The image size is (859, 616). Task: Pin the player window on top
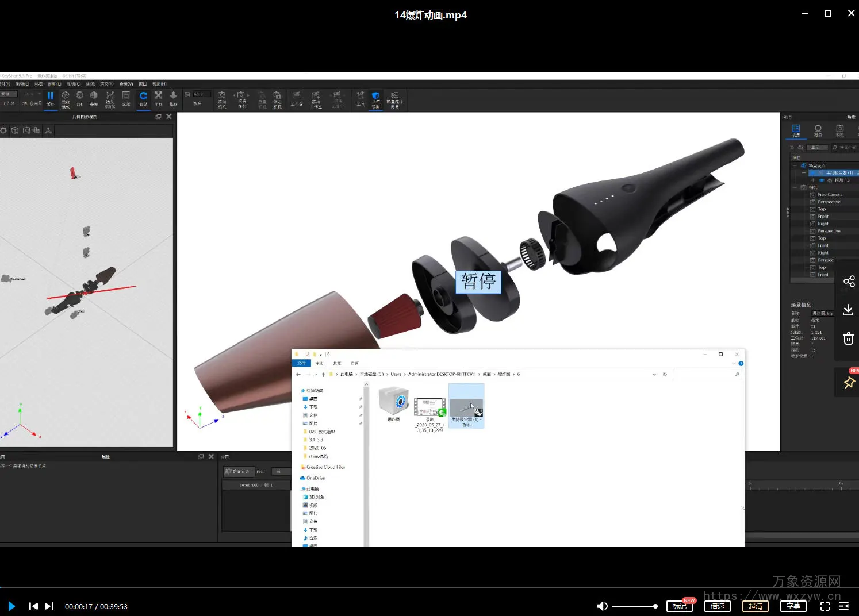click(849, 383)
